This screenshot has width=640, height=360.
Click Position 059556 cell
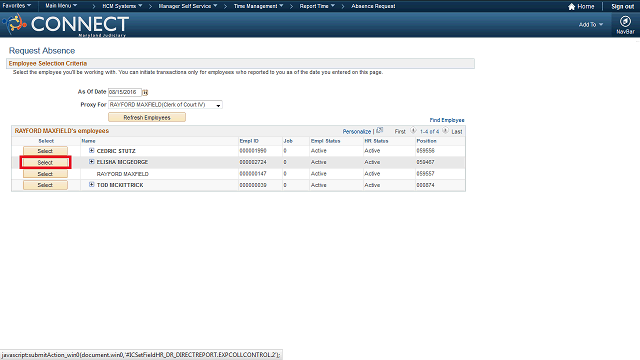[x=425, y=151]
